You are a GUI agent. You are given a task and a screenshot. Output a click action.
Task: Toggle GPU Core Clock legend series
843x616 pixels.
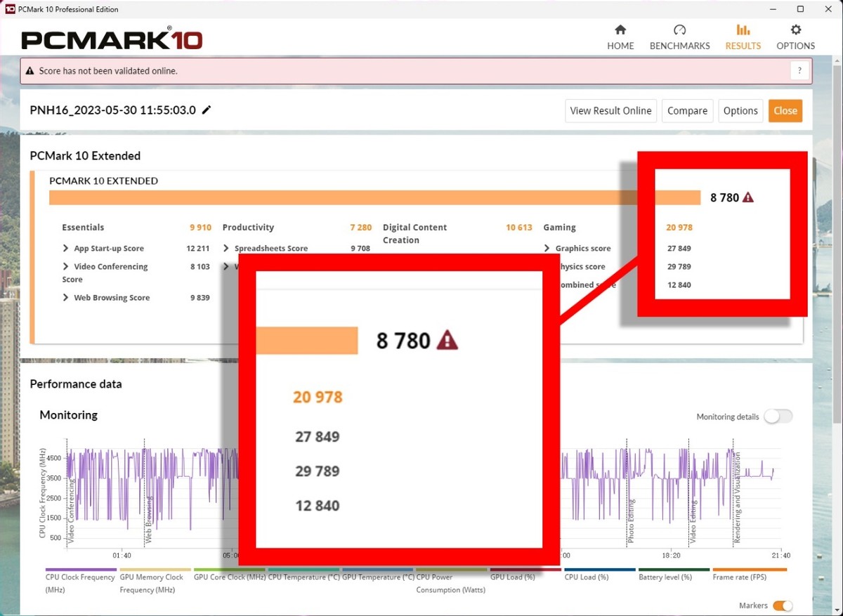click(229, 575)
